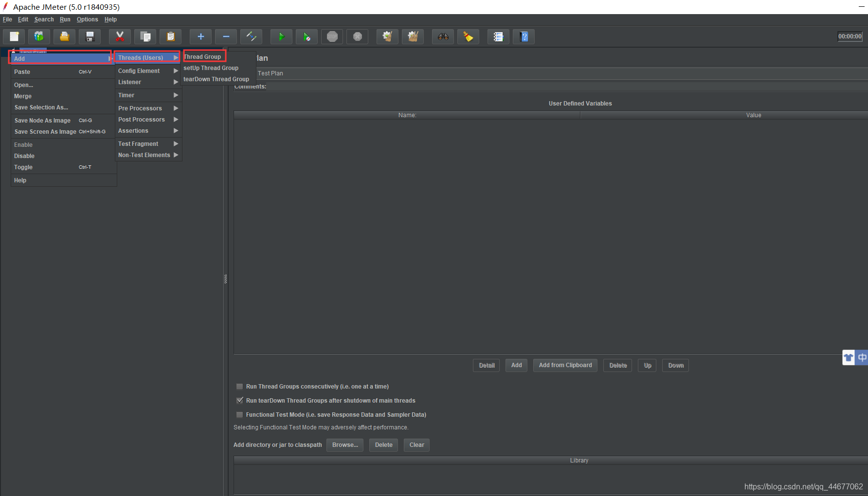Viewport: 868px width, 496px height.
Task: Click the Shutdown test icon
Action: (357, 36)
